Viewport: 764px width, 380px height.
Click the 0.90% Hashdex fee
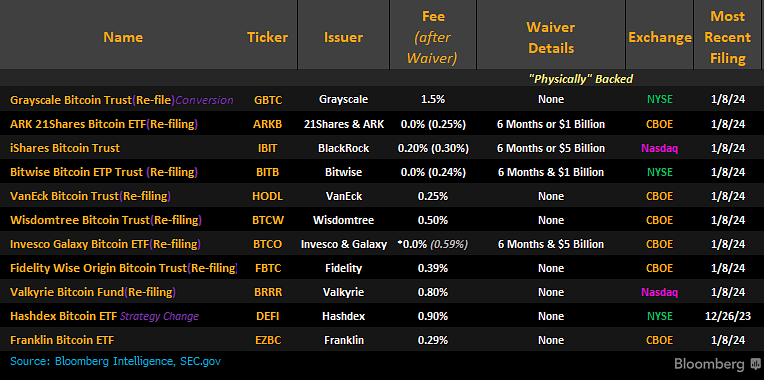tap(433, 316)
